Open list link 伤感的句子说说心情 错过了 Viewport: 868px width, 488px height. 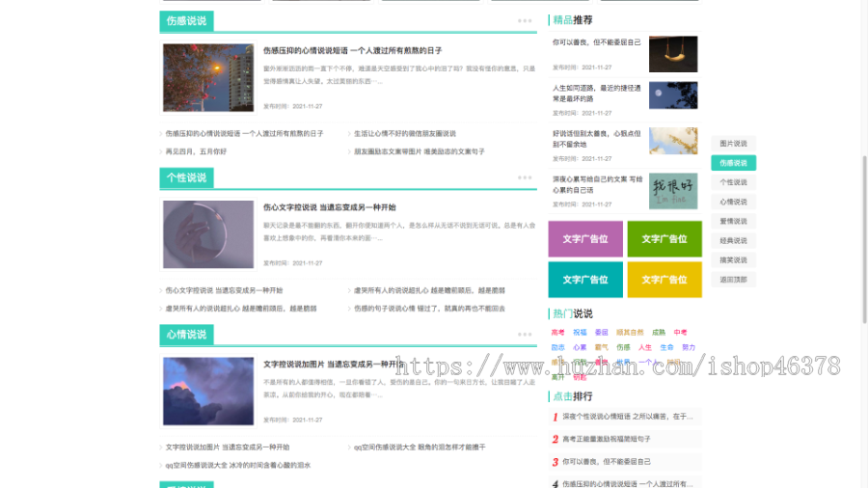[429, 309]
